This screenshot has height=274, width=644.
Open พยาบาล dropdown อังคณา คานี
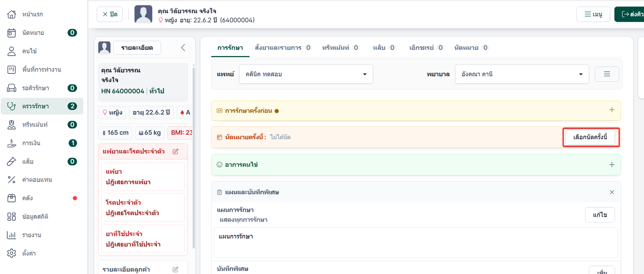point(522,74)
